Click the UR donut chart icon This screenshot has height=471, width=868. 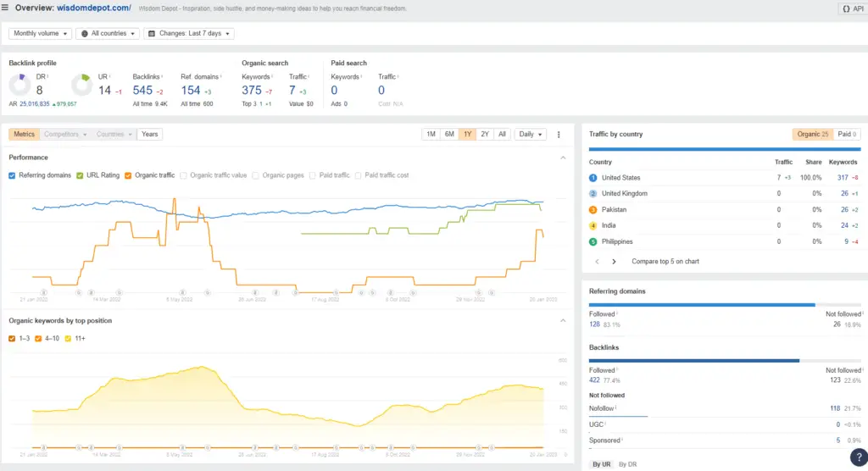(82, 85)
